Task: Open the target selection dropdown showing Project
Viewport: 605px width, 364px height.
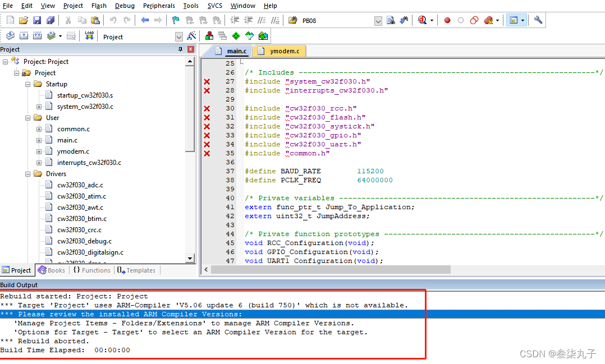Action: pyautogui.click(x=178, y=36)
